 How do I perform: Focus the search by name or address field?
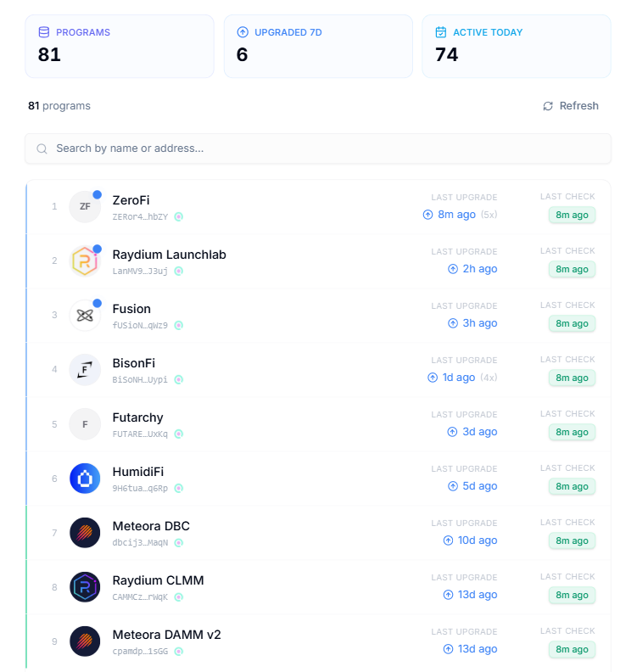click(x=318, y=148)
